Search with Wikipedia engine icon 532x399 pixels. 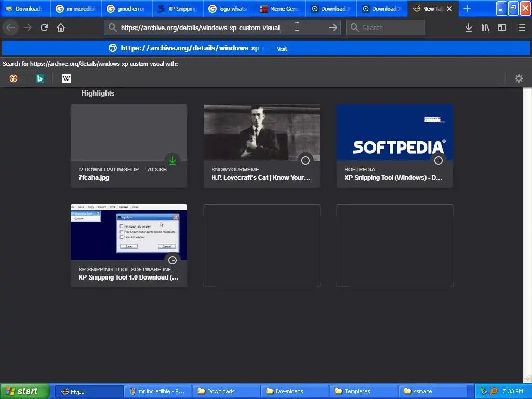coord(66,78)
